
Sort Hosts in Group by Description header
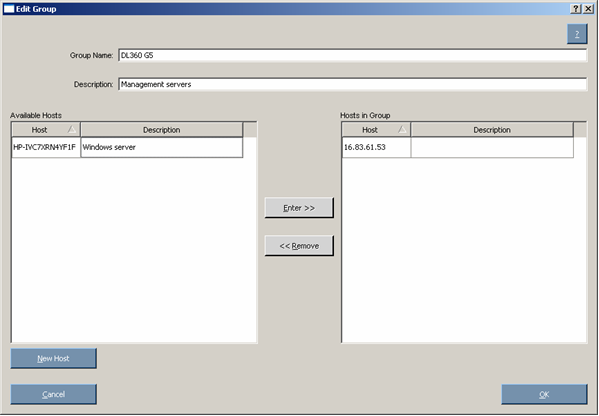(x=492, y=129)
